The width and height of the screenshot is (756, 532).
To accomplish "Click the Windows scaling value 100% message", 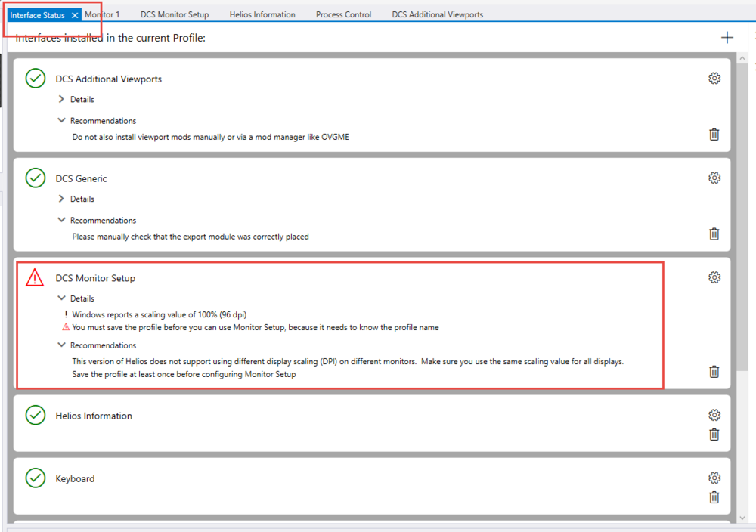I will [159, 314].
